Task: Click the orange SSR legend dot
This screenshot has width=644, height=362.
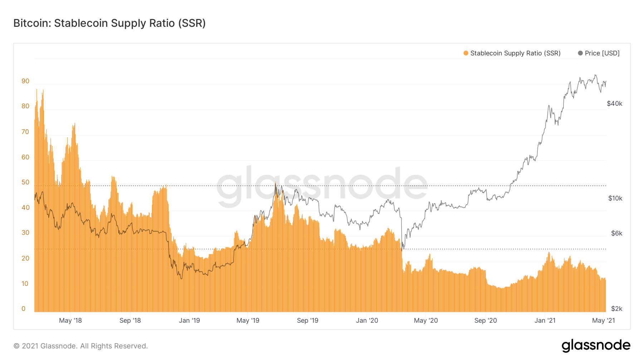Action: (466, 53)
